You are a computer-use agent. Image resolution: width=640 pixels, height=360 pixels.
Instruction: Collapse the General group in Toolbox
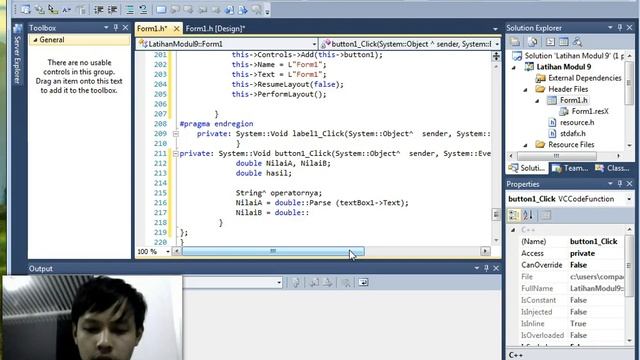[x=36, y=40]
